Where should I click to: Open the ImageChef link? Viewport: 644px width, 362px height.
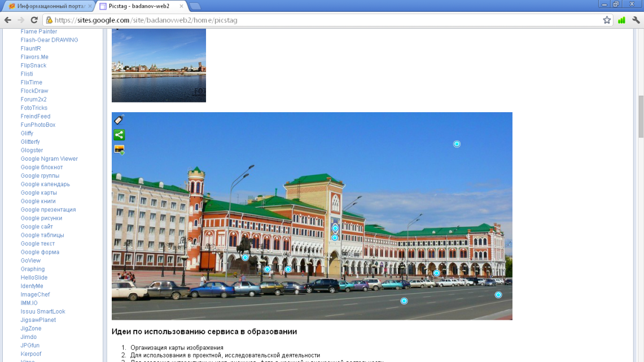35,295
